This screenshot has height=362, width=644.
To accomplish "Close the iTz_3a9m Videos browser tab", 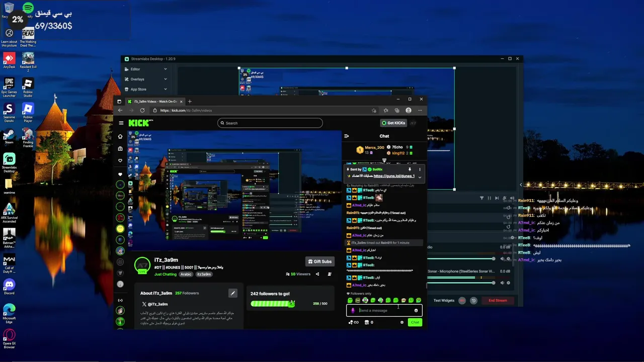I will (x=181, y=102).
